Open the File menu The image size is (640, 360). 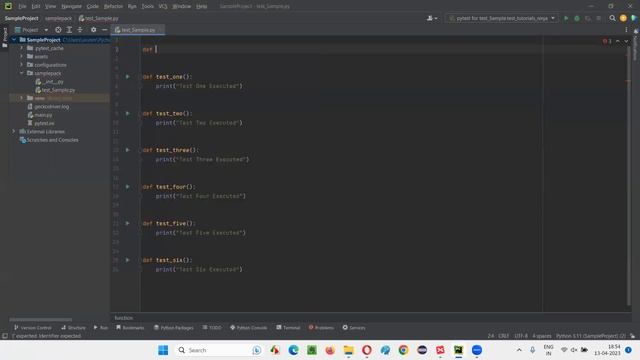22,6
